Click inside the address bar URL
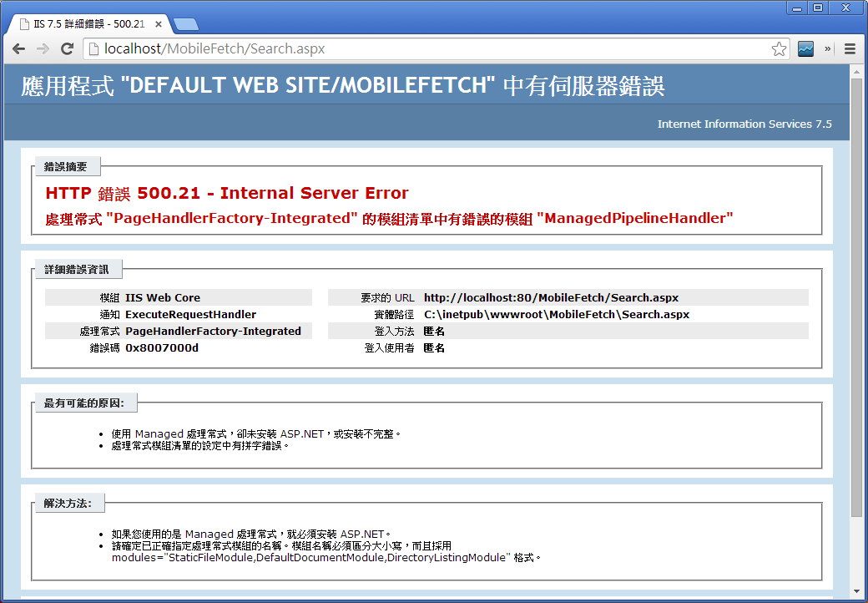The width and height of the screenshot is (868, 603). [250, 49]
